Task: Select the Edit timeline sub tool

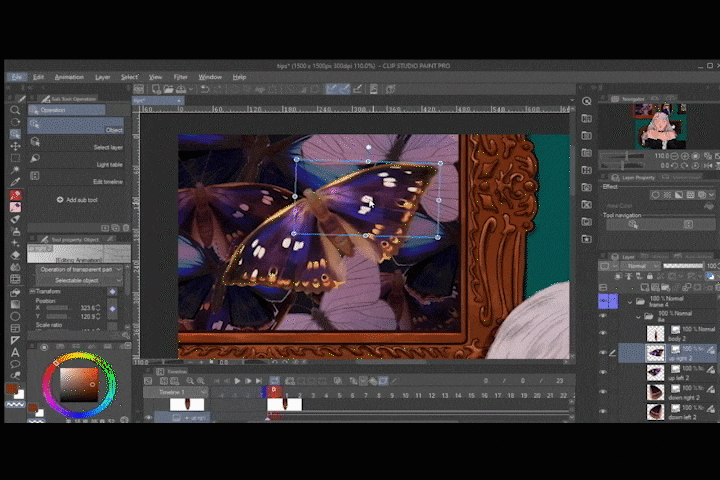Action: coord(76,177)
